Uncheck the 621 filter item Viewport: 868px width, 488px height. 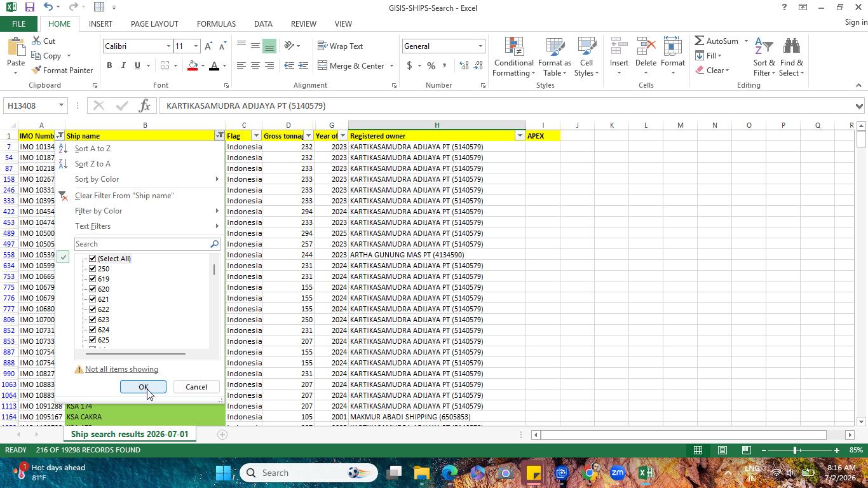[x=93, y=299]
